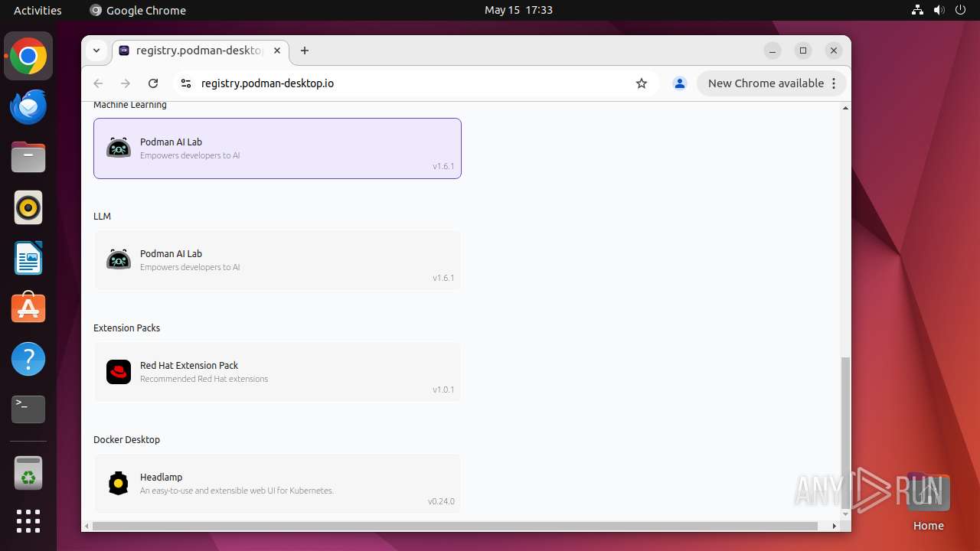Open a new browser tab
Screen dimensions: 980x551
pyautogui.click(x=305, y=51)
